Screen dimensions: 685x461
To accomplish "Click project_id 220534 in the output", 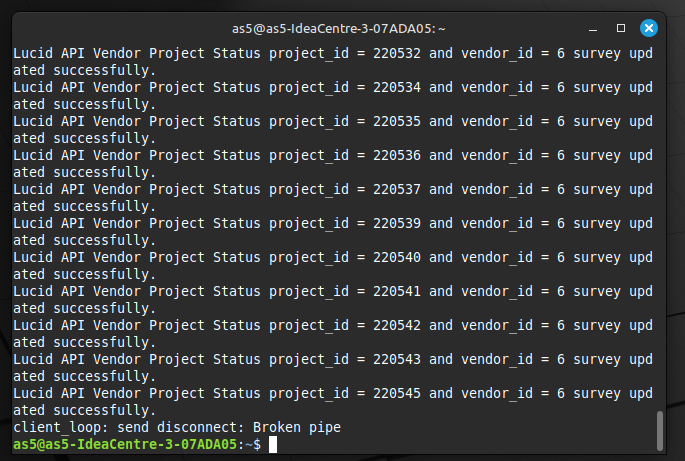I will point(397,87).
